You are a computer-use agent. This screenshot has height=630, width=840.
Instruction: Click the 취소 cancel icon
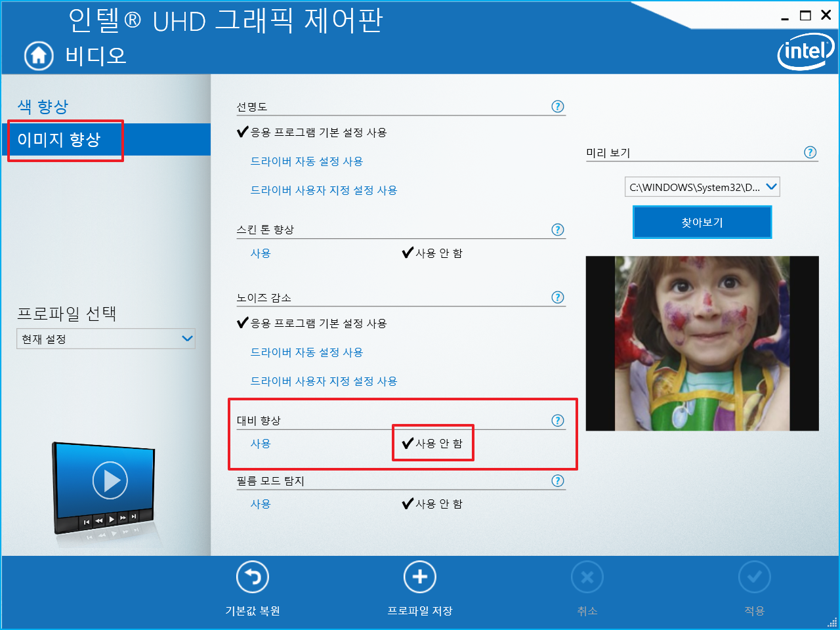[587, 577]
